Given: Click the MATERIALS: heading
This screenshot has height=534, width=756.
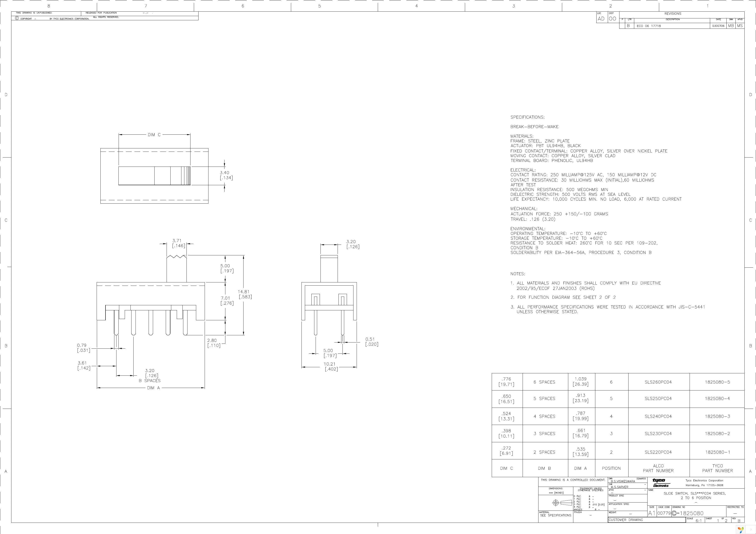Looking at the screenshot, I should [522, 136].
